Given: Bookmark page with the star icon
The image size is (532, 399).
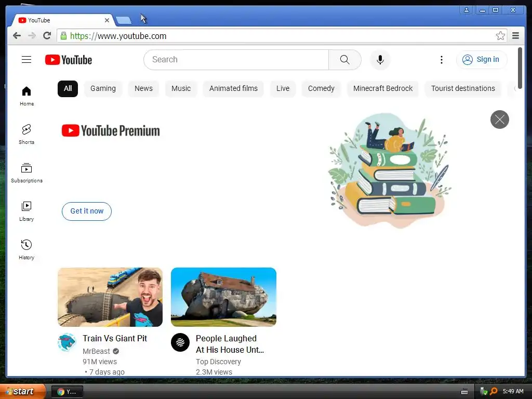Looking at the screenshot, I should pos(500,36).
